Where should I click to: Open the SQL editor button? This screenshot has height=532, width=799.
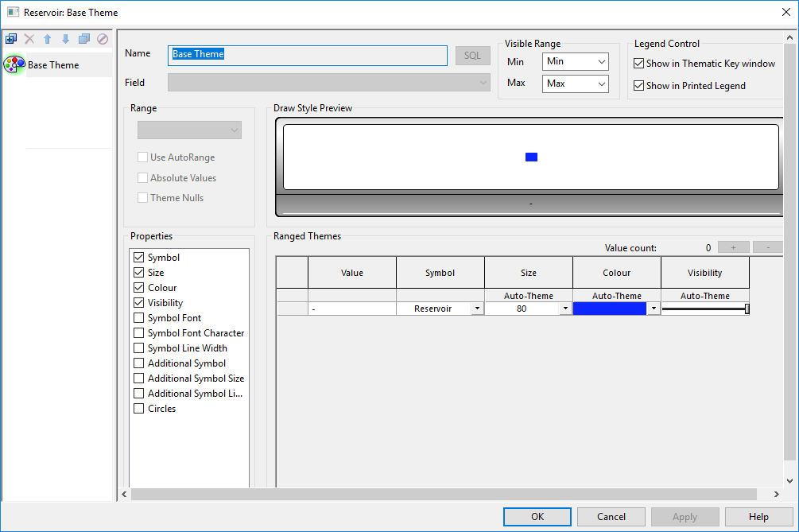(x=472, y=56)
